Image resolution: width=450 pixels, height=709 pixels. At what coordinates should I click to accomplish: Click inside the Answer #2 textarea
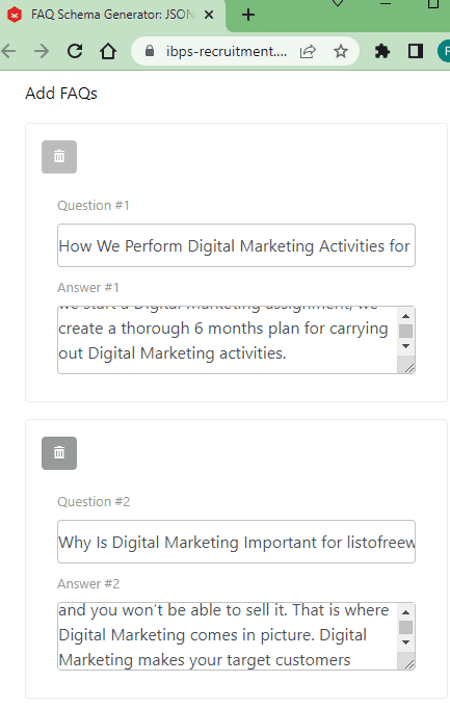point(227,636)
